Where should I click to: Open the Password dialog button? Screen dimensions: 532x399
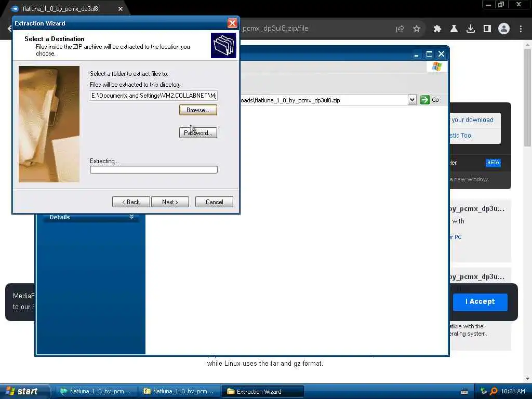(198, 132)
